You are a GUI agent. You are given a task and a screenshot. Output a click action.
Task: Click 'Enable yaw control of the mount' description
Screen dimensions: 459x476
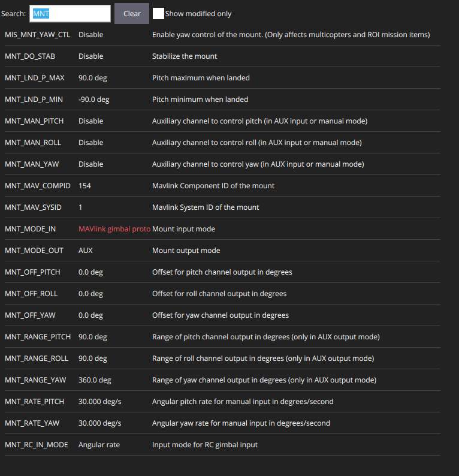[x=291, y=35]
